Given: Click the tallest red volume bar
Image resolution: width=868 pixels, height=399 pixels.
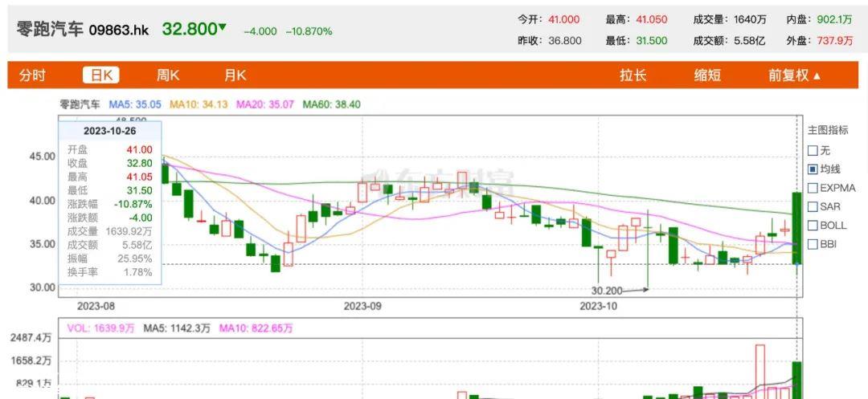Looking at the screenshot, I should [760, 372].
